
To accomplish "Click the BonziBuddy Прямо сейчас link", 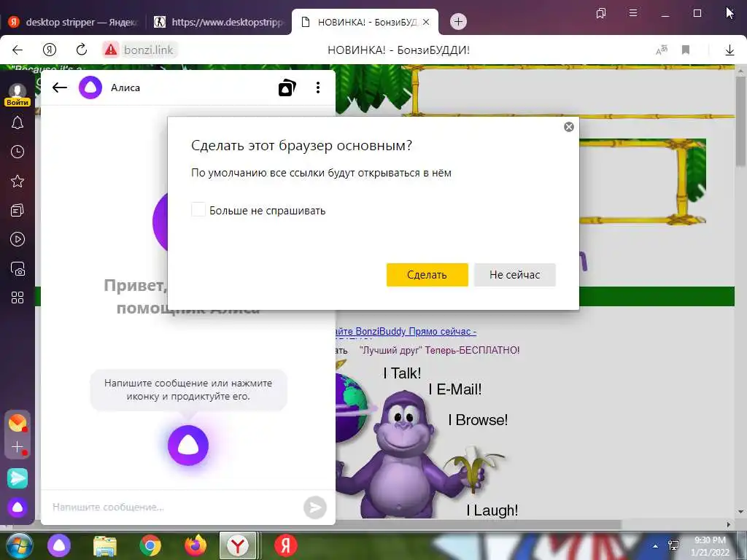I will (x=406, y=332).
